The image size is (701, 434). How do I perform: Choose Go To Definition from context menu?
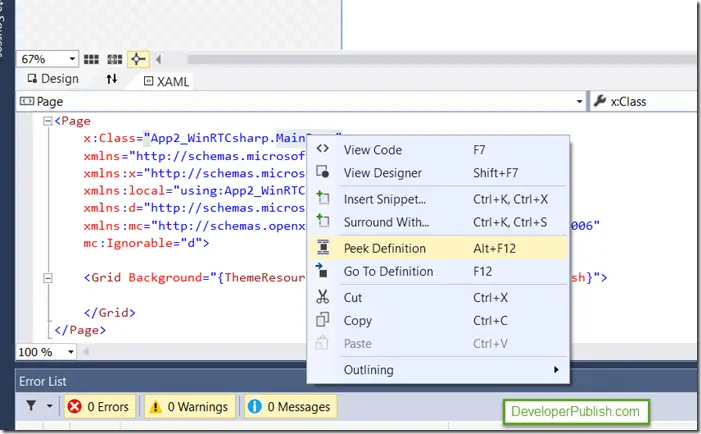[x=438, y=271]
